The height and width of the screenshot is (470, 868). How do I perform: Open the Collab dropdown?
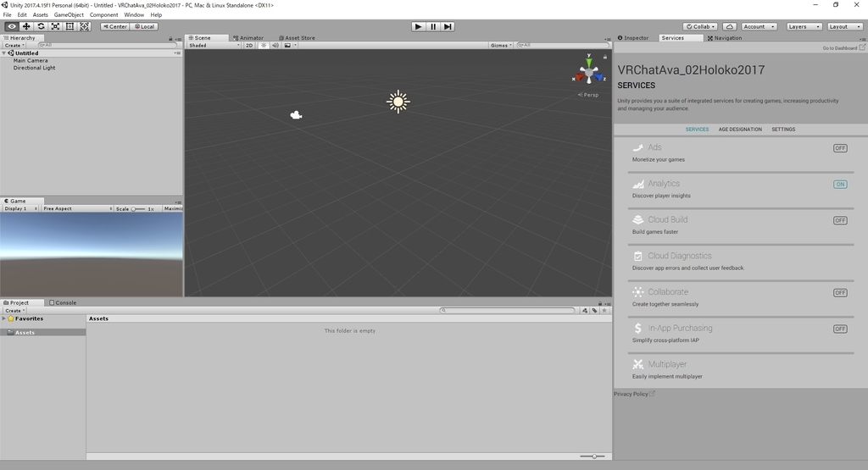700,26
